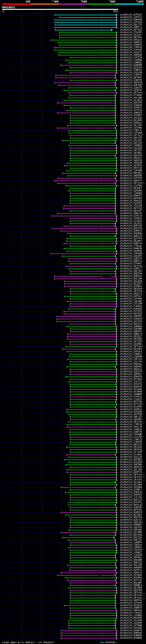Image resolution: width=146 pixels, height=644 pixels.
Task: Select the label UniRef100_B6TR97
Action: (131, 77)
